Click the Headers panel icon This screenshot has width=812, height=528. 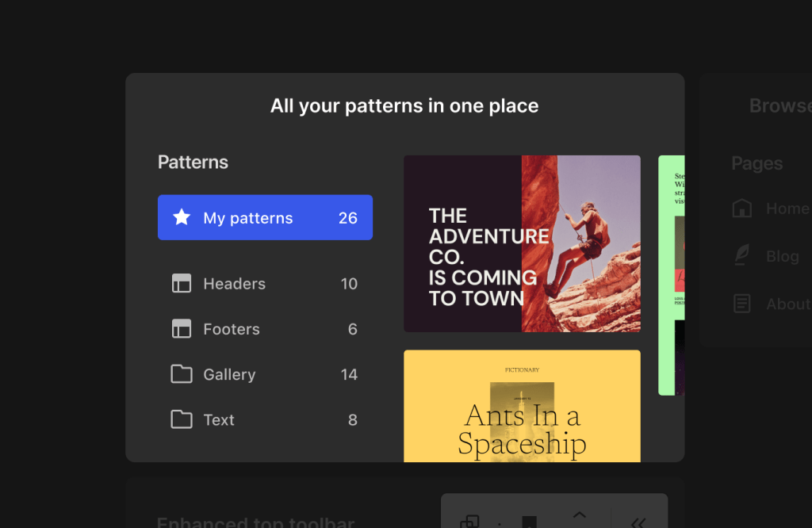click(182, 283)
